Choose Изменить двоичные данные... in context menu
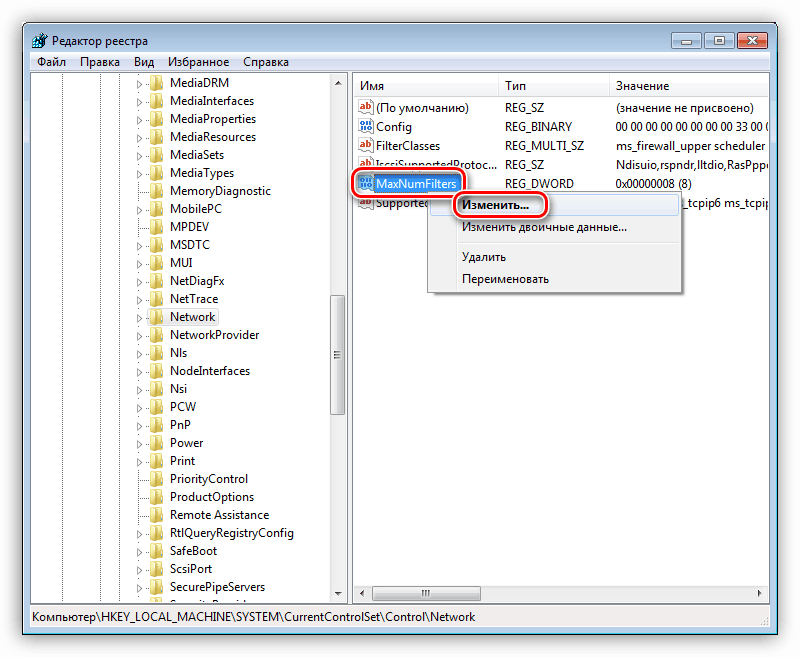 click(555, 227)
